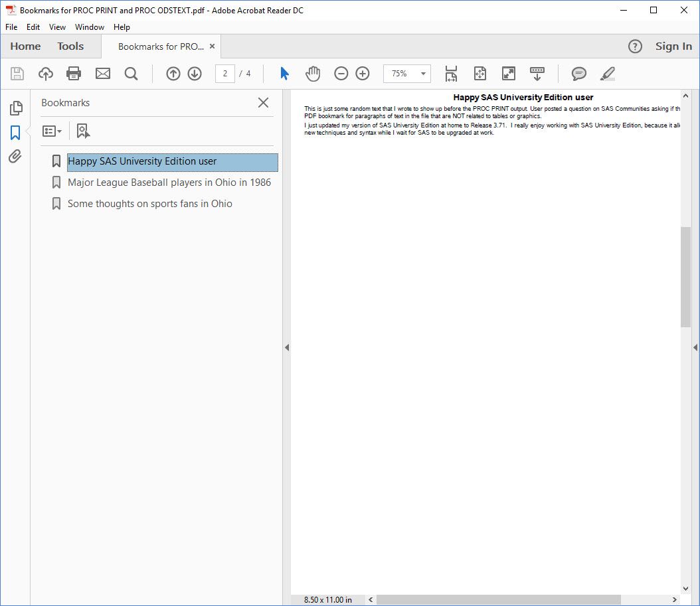Click the page number input field
Screen dimensions: 700x606
(224, 74)
